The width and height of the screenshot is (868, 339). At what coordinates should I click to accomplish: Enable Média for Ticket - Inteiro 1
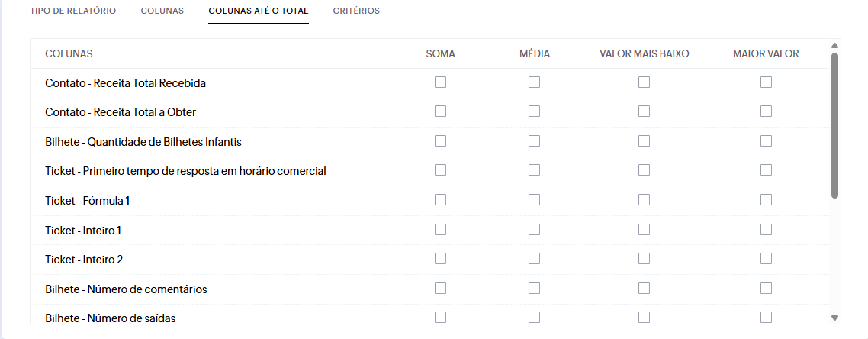(x=534, y=229)
